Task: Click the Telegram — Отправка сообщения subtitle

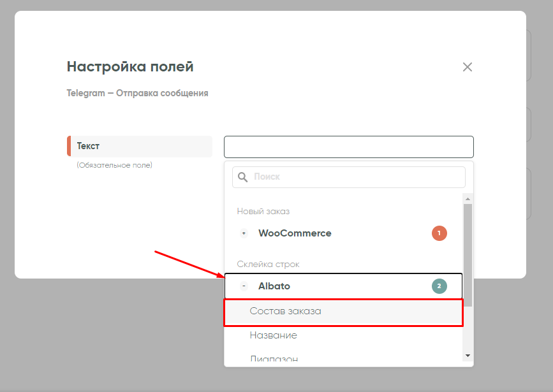Action: tap(137, 93)
